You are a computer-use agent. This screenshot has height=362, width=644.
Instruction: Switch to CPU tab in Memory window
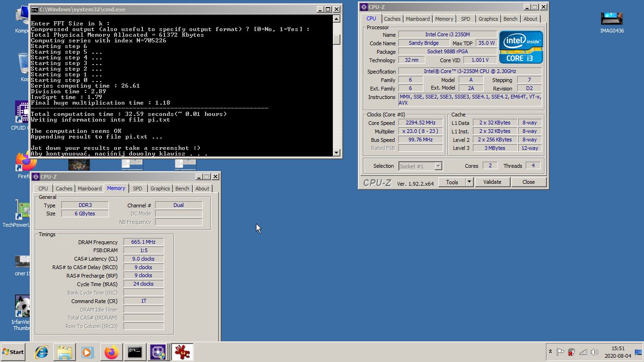(43, 189)
